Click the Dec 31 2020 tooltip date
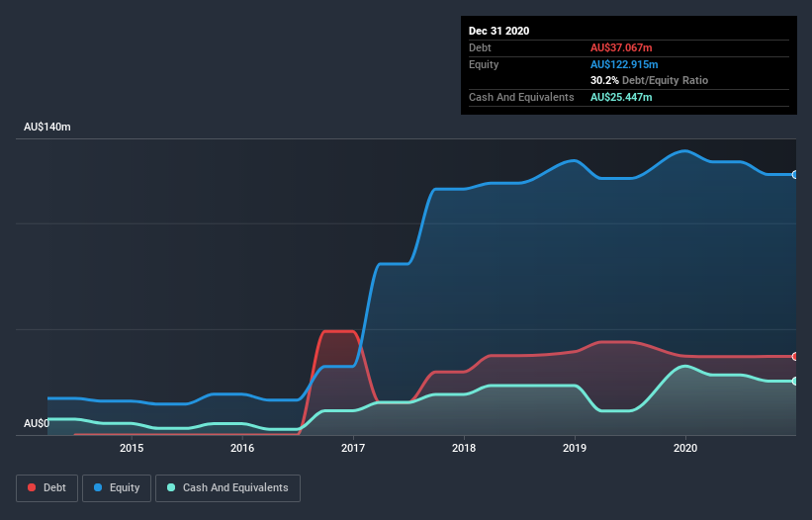Image resolution: width=812 pixels, height=520 pixels. click(x=498, y=31)
